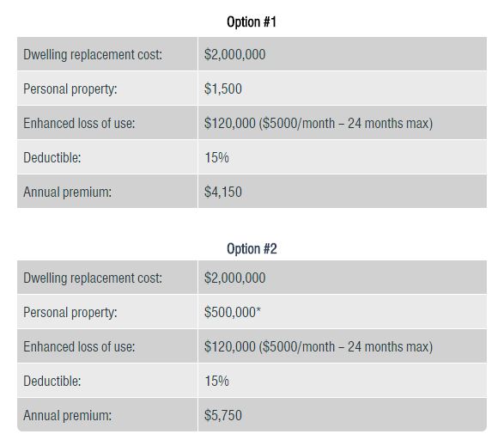Select Option #1 dwelling replacement cost label
The image size is (504, 440).
tap(93, 55)
